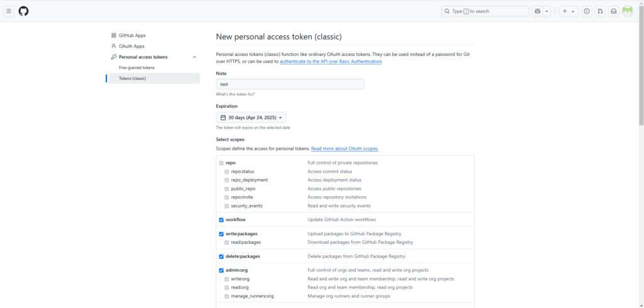Open authenticate to the API link

(331, 61)
